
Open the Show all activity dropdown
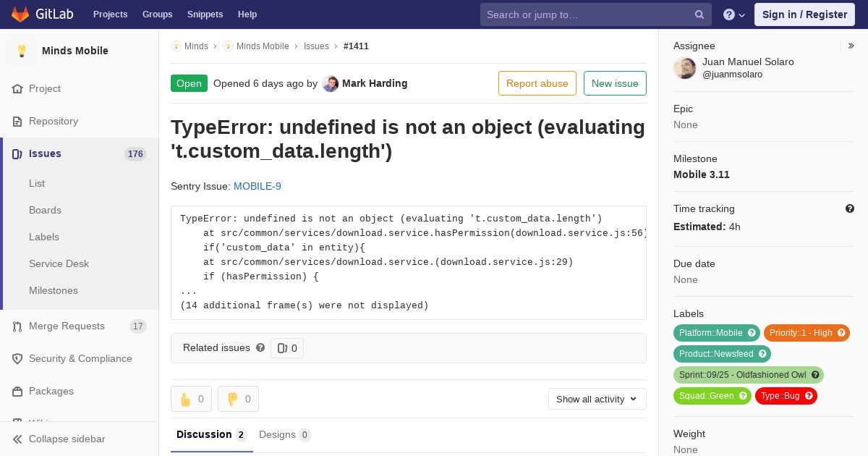(x=597, y=399)
